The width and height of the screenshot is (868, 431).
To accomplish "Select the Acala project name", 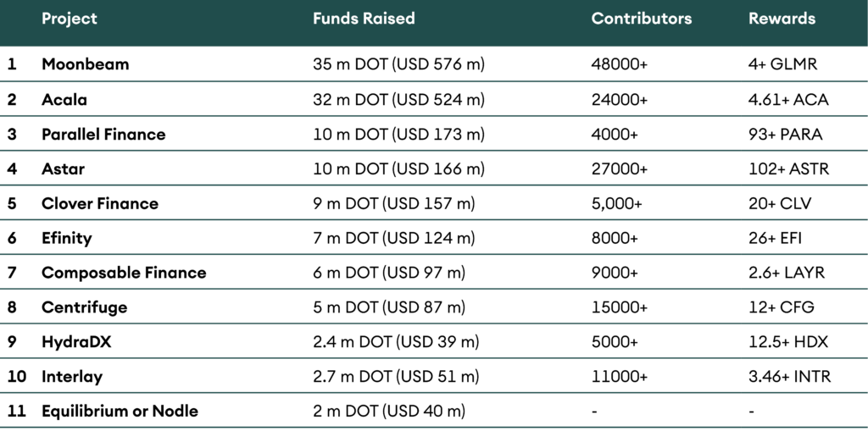I will click(64, 99).
